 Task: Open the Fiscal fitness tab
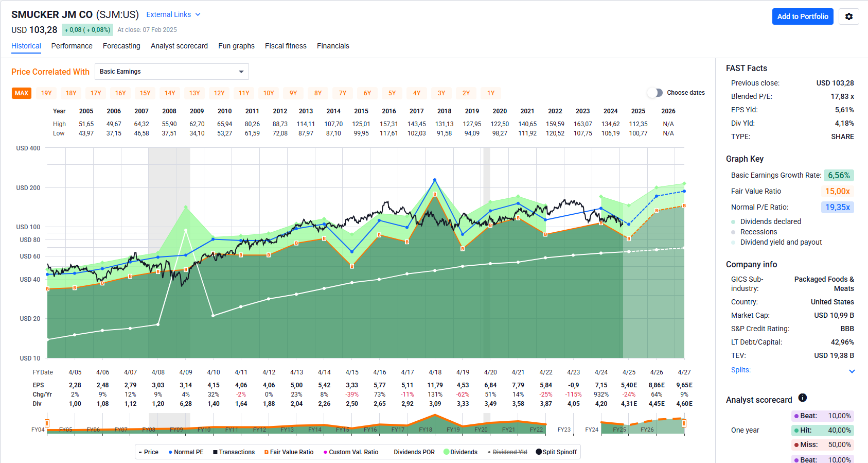tap(286, 46)
